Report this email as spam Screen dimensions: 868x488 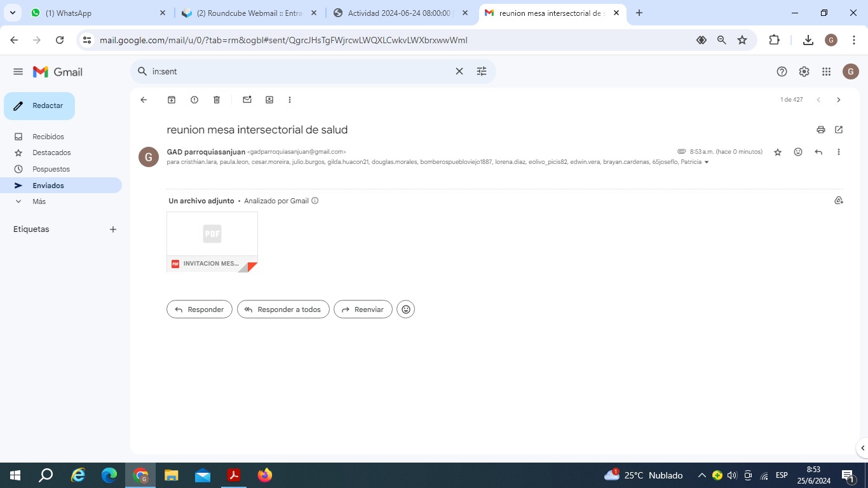194,100
